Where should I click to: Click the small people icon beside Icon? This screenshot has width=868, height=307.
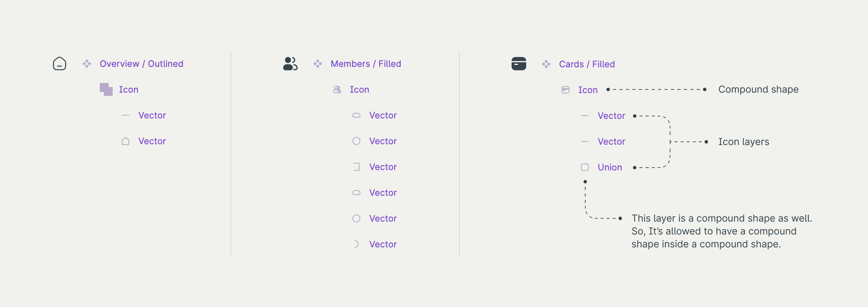click(337, 89)
